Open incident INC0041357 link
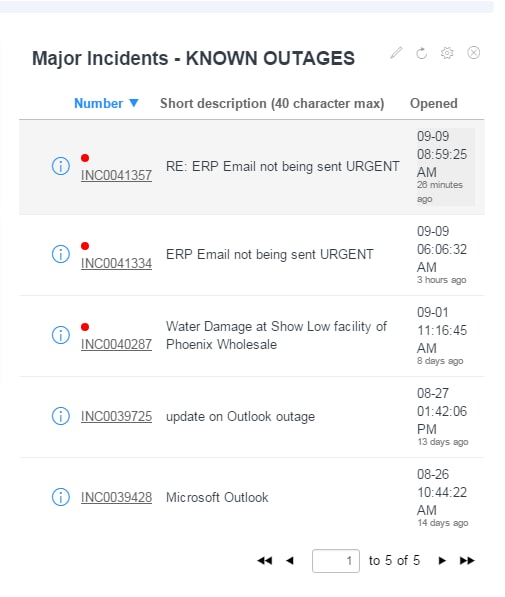 (117, 176)
